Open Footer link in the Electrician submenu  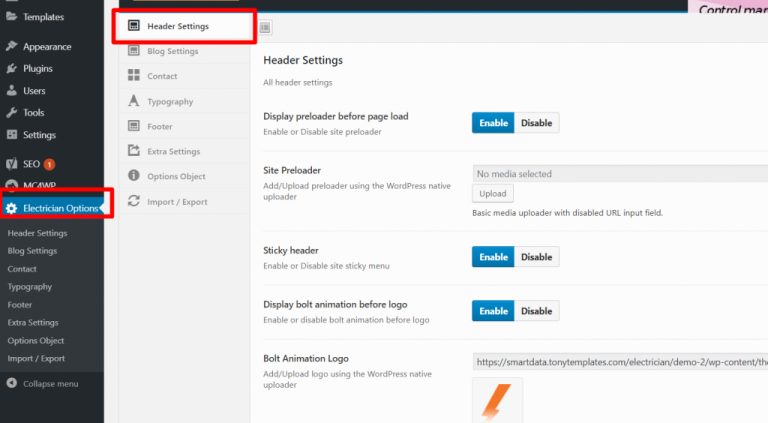click(20, 305)
